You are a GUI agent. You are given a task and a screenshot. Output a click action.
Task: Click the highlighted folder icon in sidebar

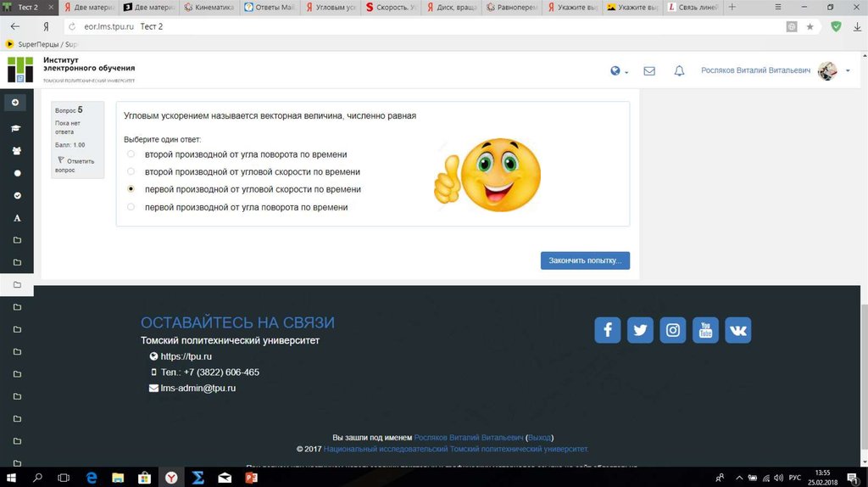tap(17, 285)
